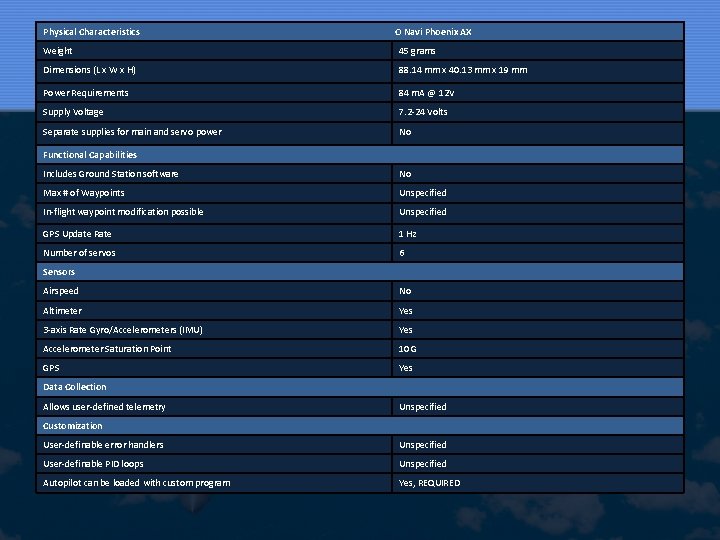Select the 'Sensors' section header
Viewport: 720px width, 540px height.
[x=58, y=272]
